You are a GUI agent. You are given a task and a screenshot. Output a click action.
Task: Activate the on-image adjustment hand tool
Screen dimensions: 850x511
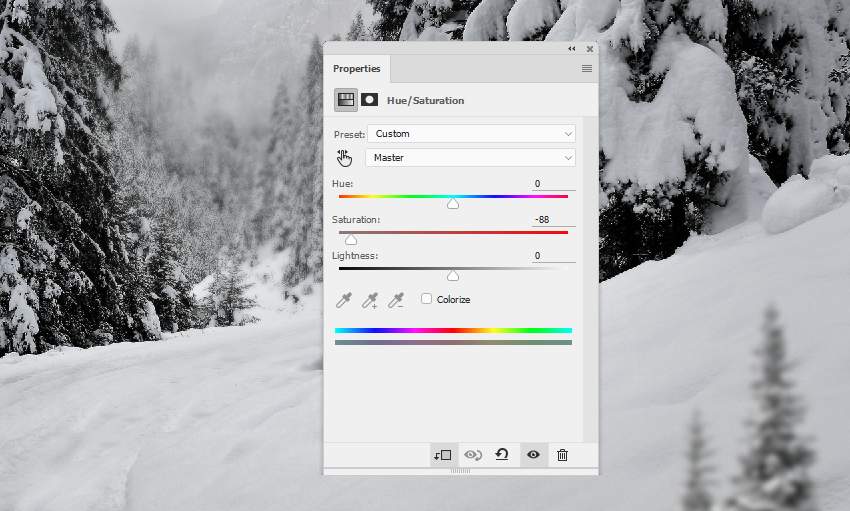coord(344,158)
